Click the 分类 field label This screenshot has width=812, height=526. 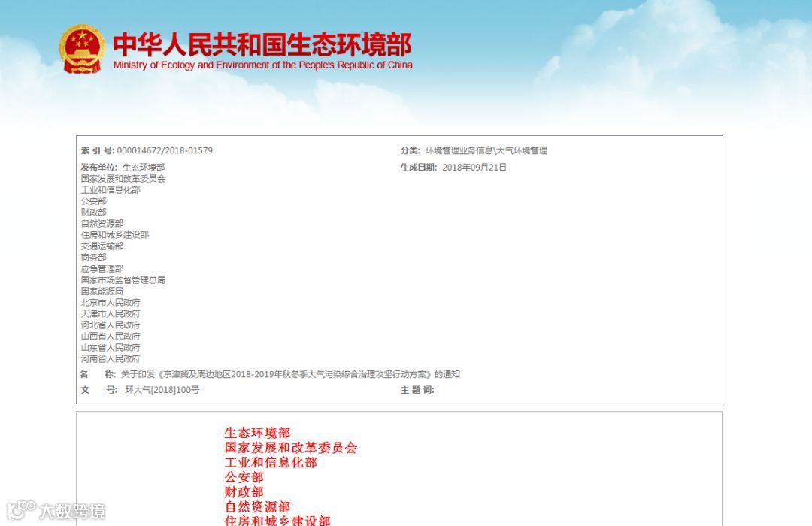pyautogui.click(x=411, y=150)
